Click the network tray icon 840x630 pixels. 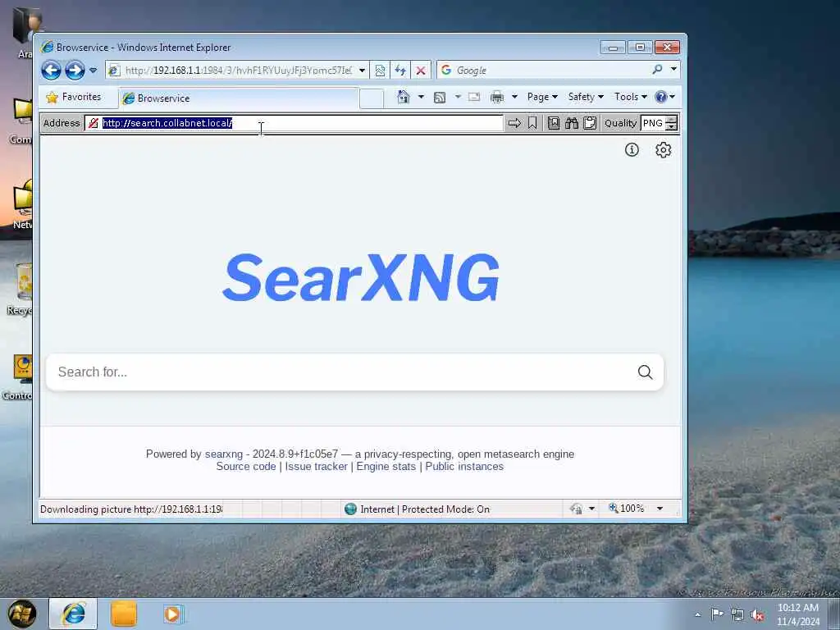coord(737,615)
